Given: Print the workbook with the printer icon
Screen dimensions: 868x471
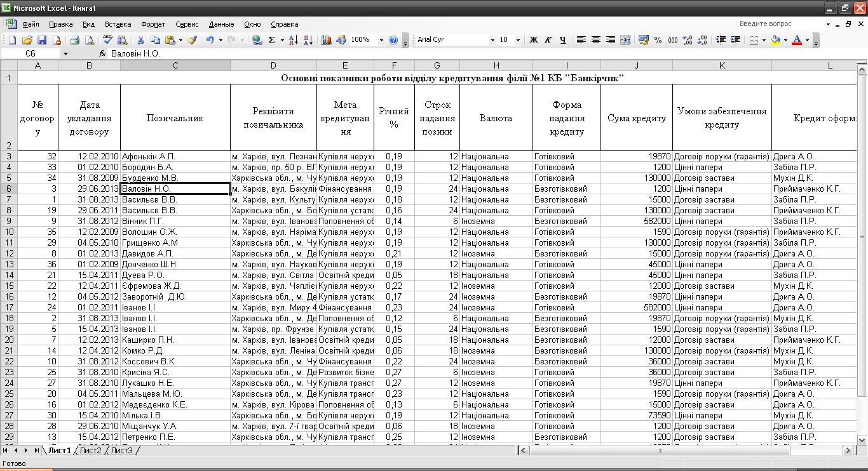Looking at the screenshot, I should coord(74,40).
